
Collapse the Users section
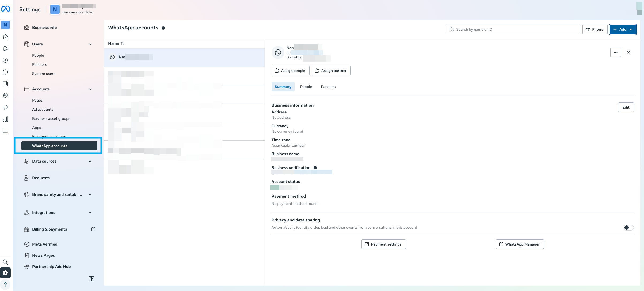tap(90, 44)
